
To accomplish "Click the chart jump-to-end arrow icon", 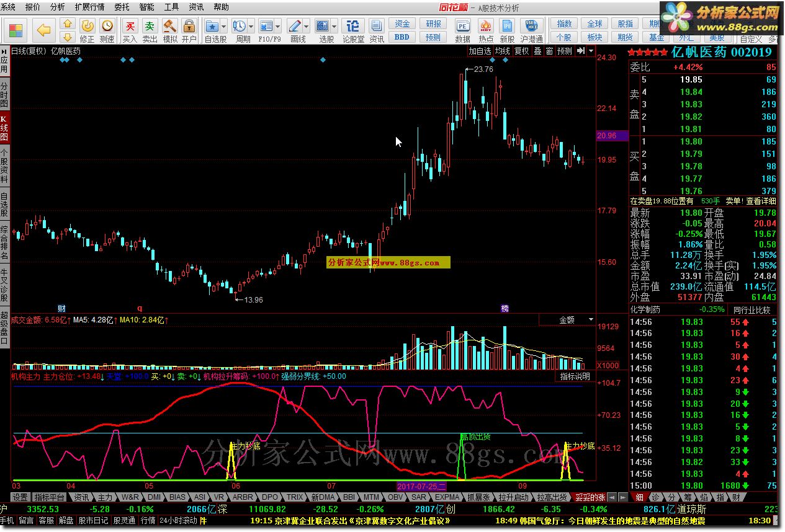I will click(581, 51).
